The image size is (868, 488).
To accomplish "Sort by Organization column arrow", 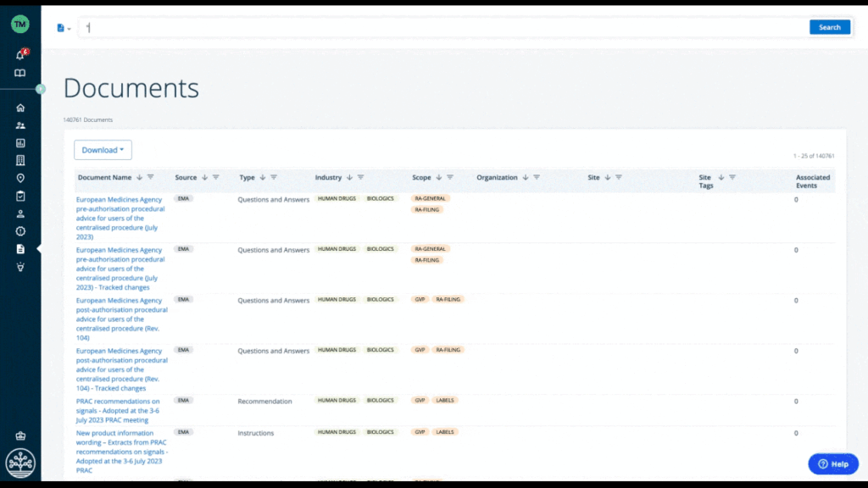I will click(x=526, y=178).
